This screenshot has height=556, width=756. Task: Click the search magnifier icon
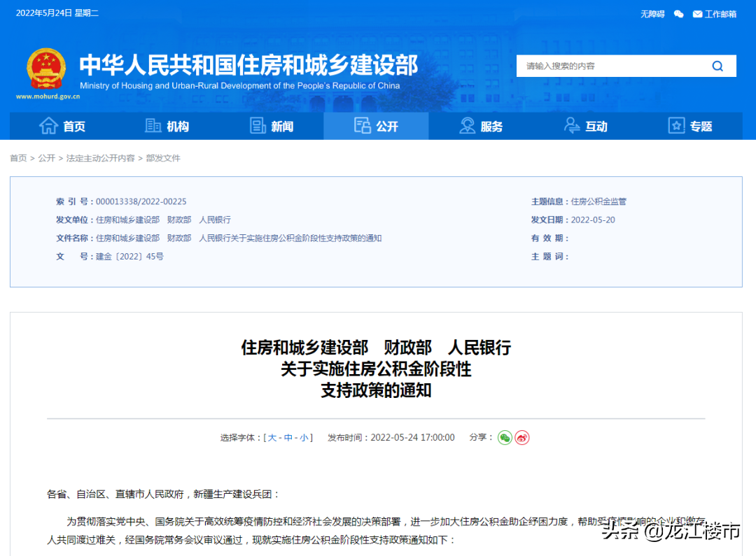coord(717,65)
